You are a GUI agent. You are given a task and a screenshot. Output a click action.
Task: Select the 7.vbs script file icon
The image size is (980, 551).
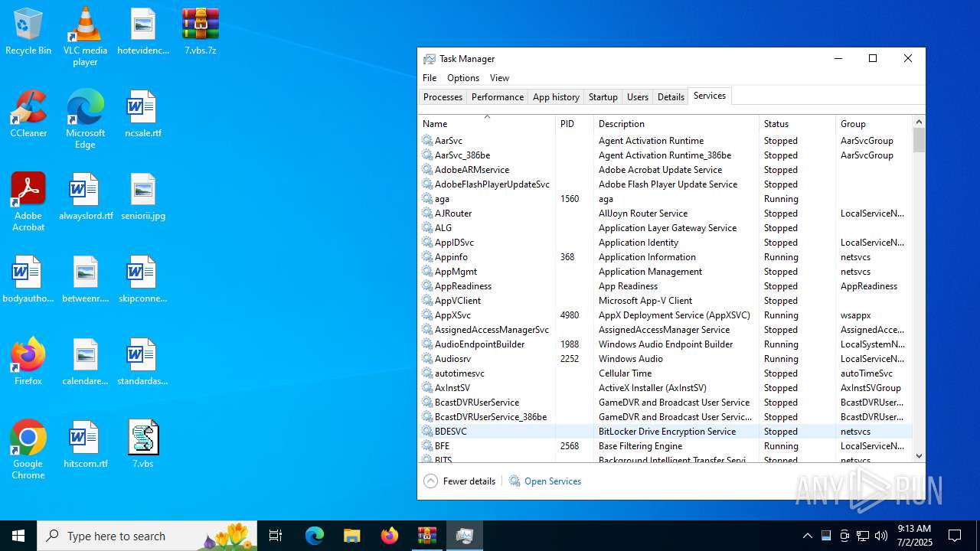point(143,445)
